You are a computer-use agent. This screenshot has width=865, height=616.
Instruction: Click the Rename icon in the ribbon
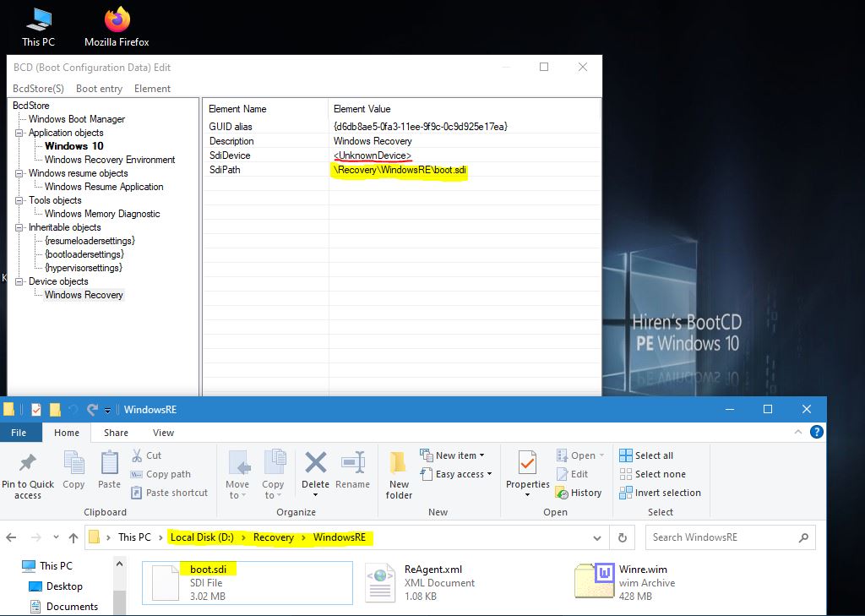(x=352, y=464)
